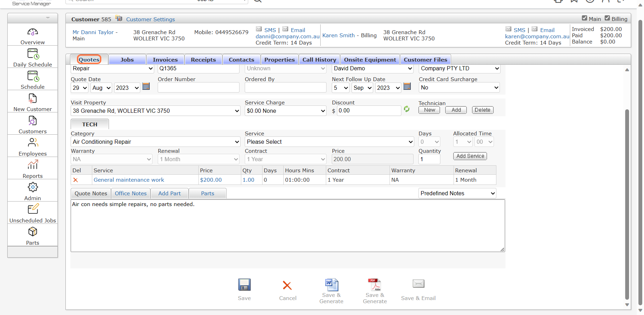The height and width of the screenshot is (315, 644).
Task: Expand the Visit Property dropdown
Action: [x=156, y=111]
